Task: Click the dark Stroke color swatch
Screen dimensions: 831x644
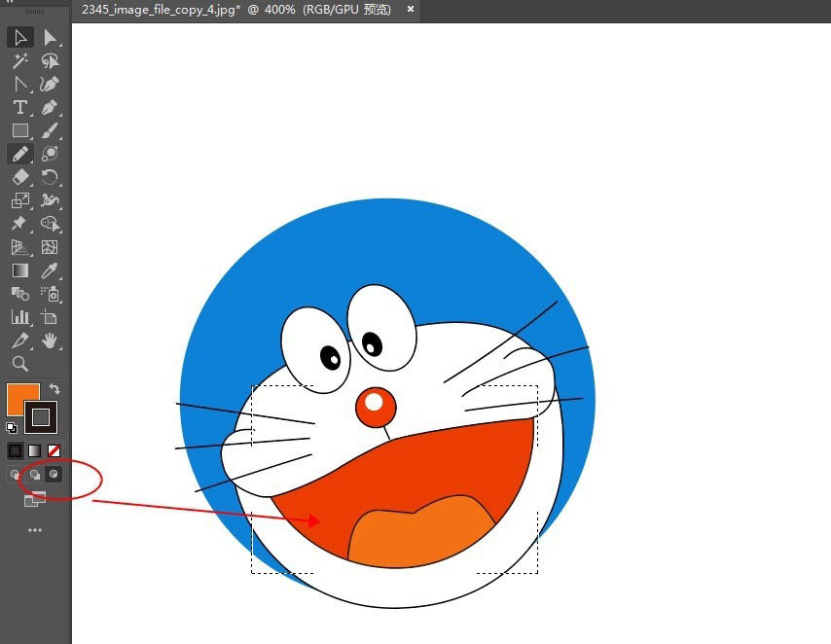Action: click(x=41, y=417)
